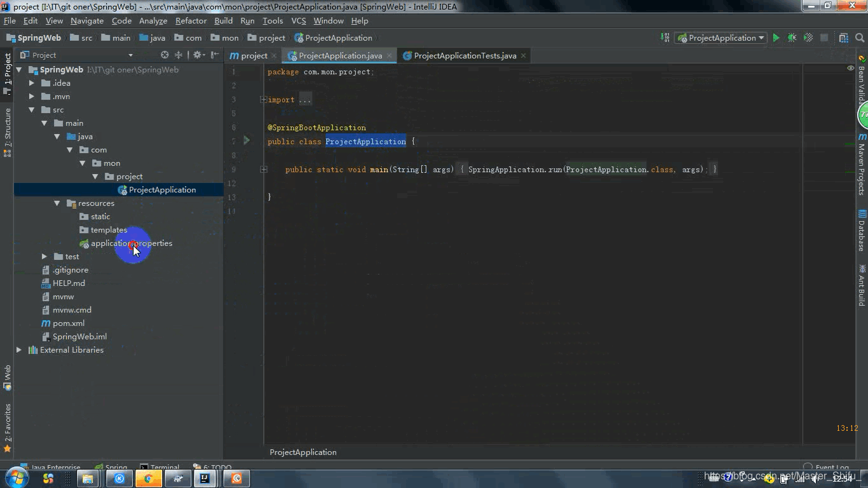Open the Database side tool window
868x488 pixels.
pyautogui.click(x=862, y=230)
